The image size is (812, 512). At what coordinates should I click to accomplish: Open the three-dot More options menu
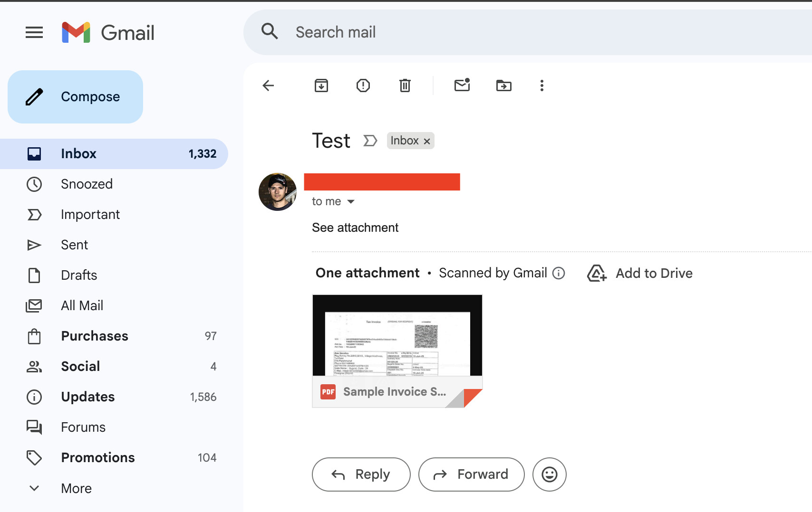(542, 85)
